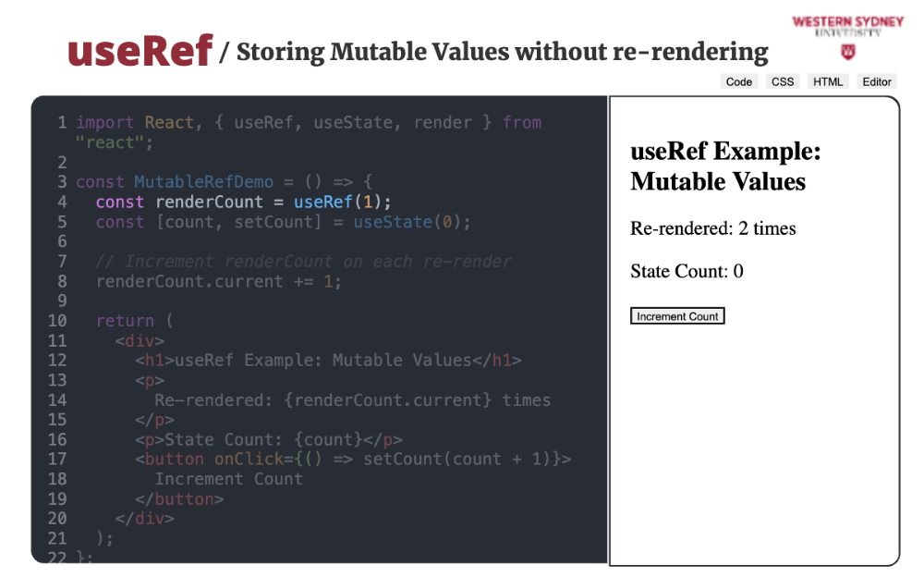This screenshot has width=924, height=577.
Task: Click the red useRef slide title
Action: click(140, 50)
